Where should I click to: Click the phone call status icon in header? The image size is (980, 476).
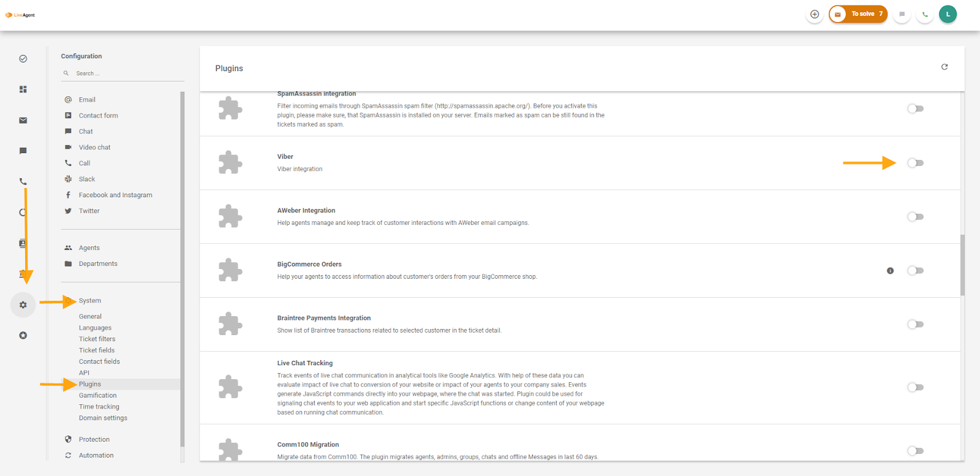(925, 14)
